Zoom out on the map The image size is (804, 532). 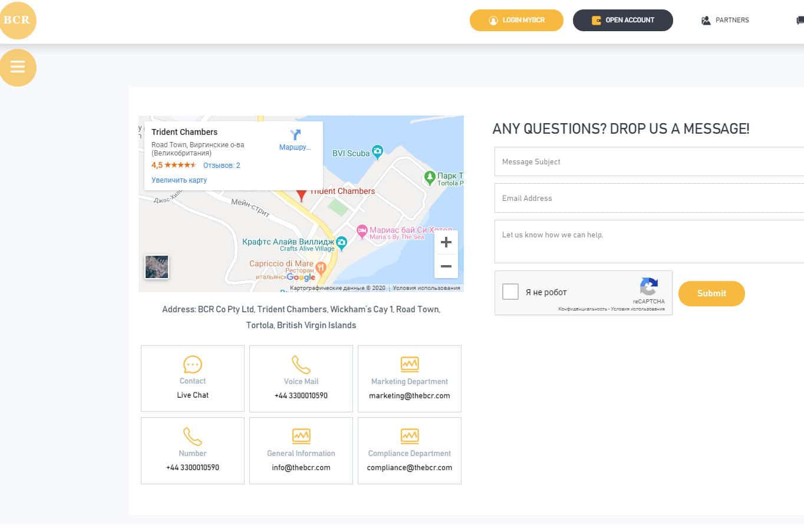tap(446, 266)
